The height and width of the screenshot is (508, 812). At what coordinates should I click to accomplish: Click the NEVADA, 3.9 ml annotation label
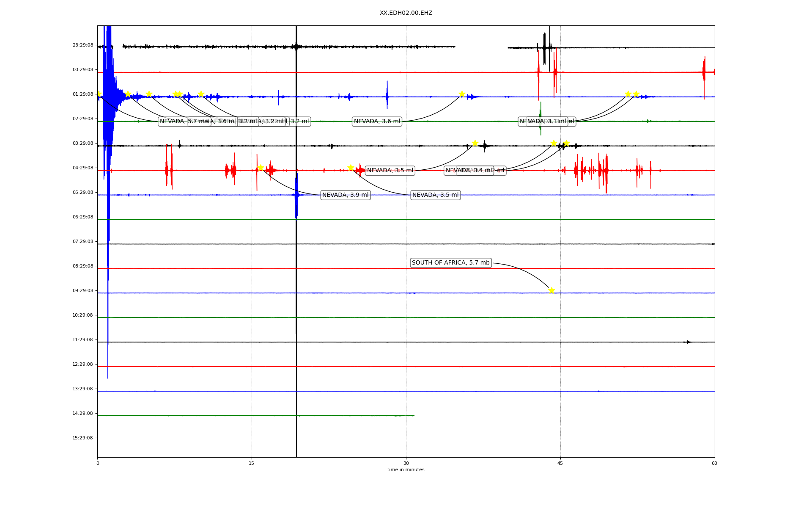[x=345, y=195]
